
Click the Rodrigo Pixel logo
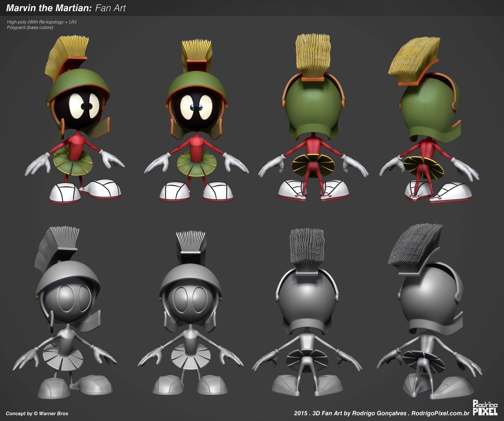485,408
